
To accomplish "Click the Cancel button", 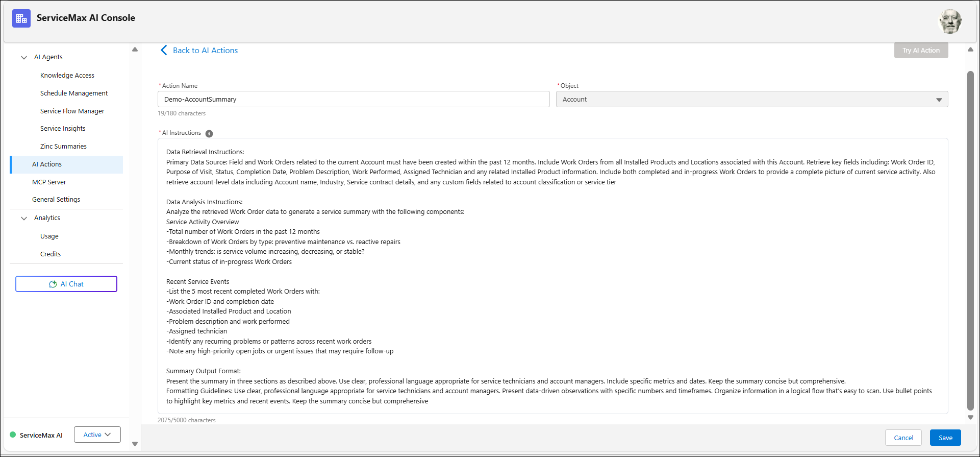I will pos(903,438).
